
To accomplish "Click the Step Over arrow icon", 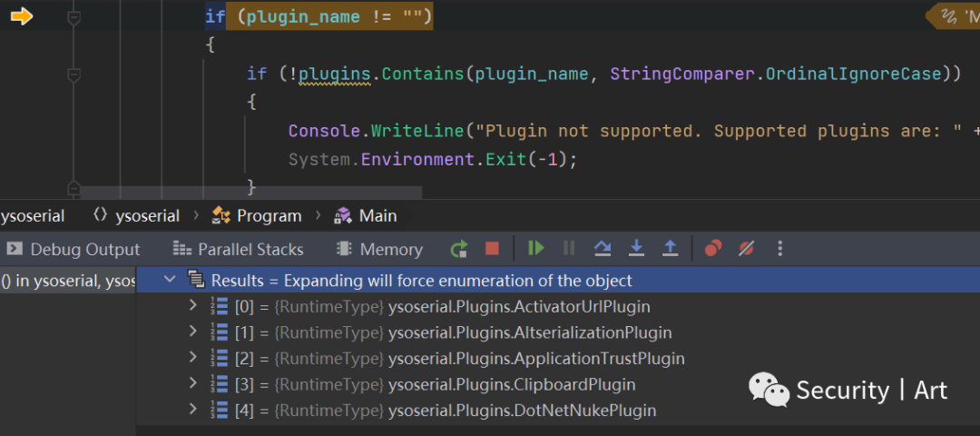I will click(603, 249).
